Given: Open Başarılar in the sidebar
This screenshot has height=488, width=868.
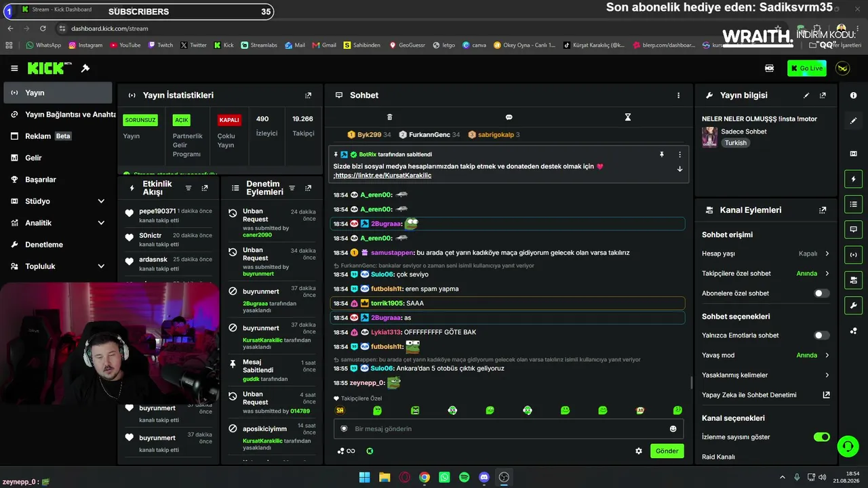Looking at the screenshot, I should (x=58, y=180).
